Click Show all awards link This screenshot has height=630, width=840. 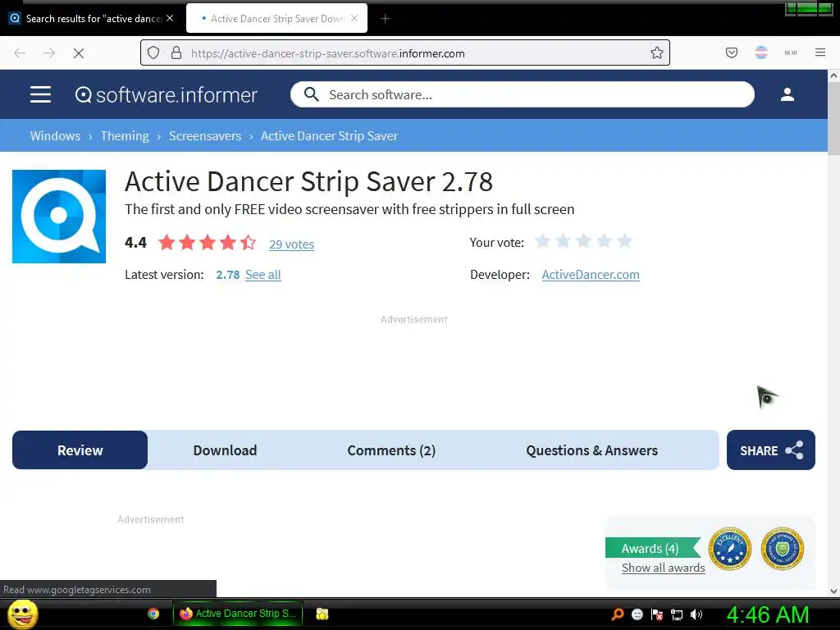point(663,568)
